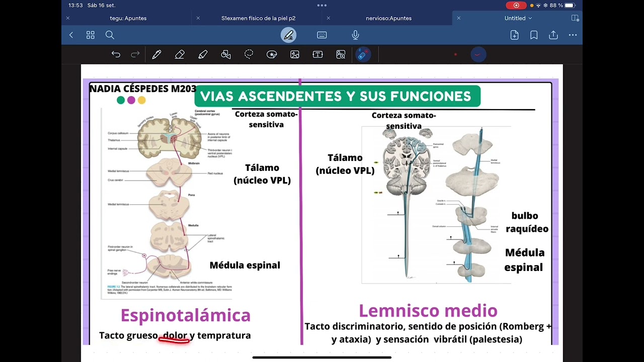
Task: Switch to the tegu: Apuntes tab
Action: point(128,18)
